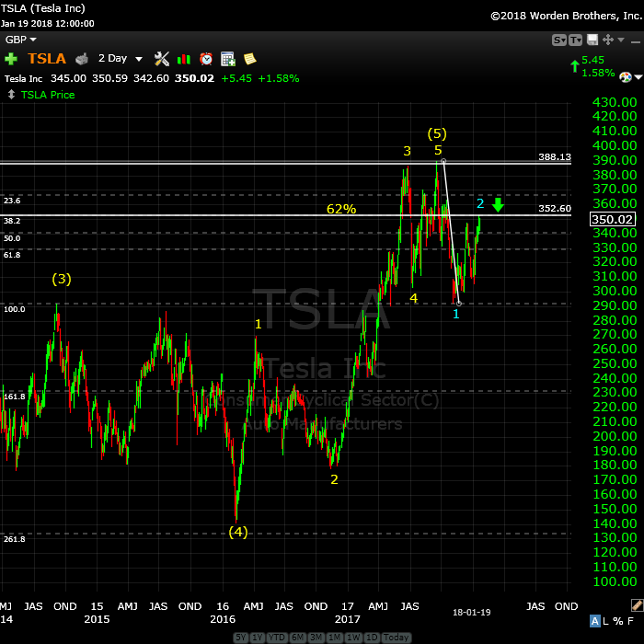Click the 430.00 price axis label

click(x=615, y=102)
